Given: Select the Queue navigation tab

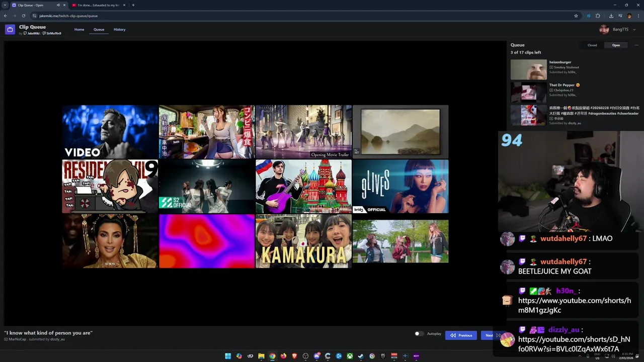Looking at the screenshot, I should point(99,29).
